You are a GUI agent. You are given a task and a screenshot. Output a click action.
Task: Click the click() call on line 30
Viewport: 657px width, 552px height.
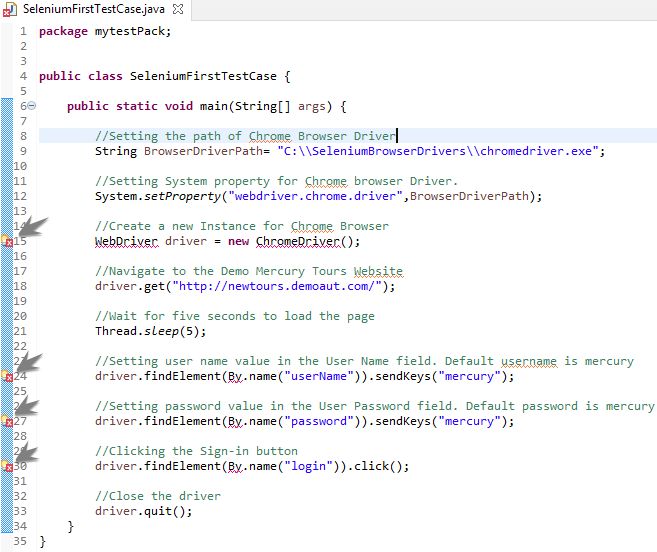(x=378, y=466)
